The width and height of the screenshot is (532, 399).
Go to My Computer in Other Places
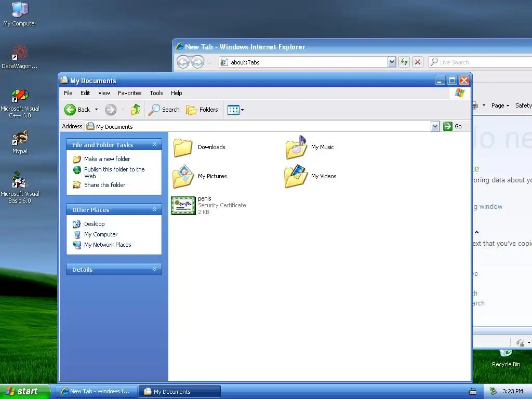coord(101,234)
